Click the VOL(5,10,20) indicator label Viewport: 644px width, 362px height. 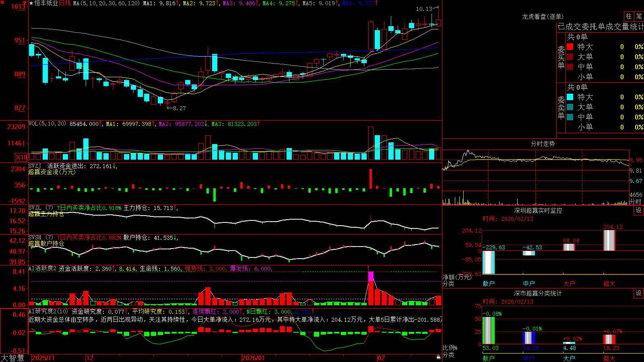(x=47, y=124)
